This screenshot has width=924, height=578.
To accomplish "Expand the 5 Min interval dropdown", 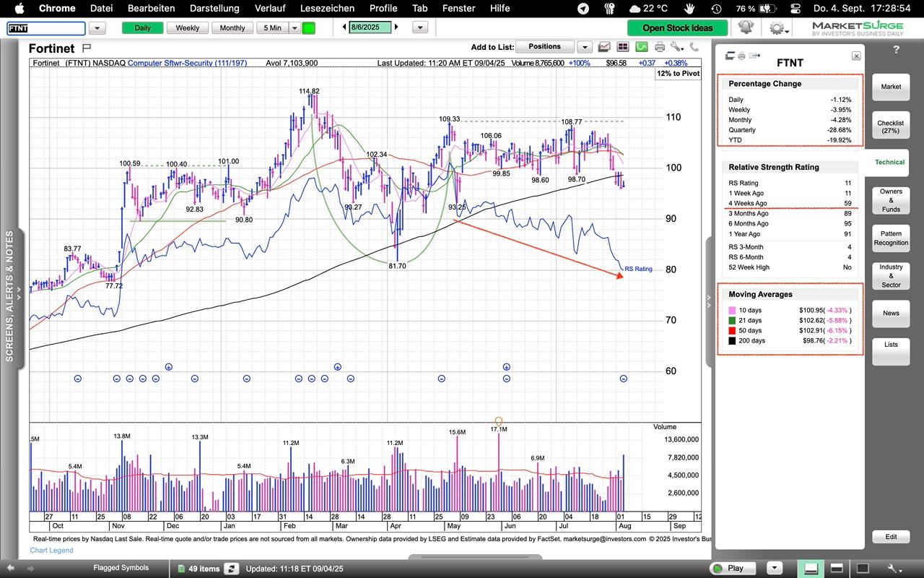I will [x=295, y=28].
